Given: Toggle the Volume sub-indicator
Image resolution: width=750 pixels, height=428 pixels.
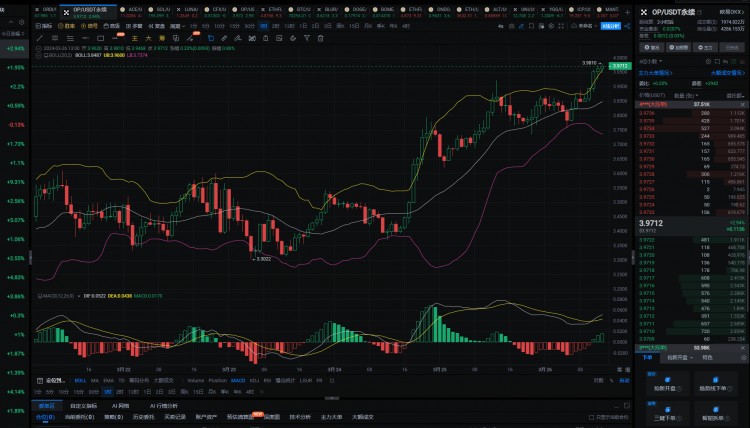Looking at the screenshot, I should 195,381.
